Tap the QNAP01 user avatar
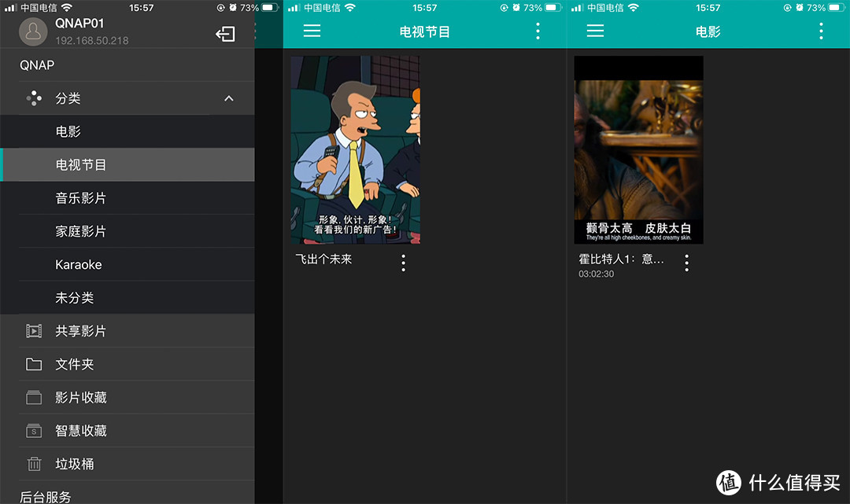Screen dimensions: 850x504 click(x=33, y=31)
